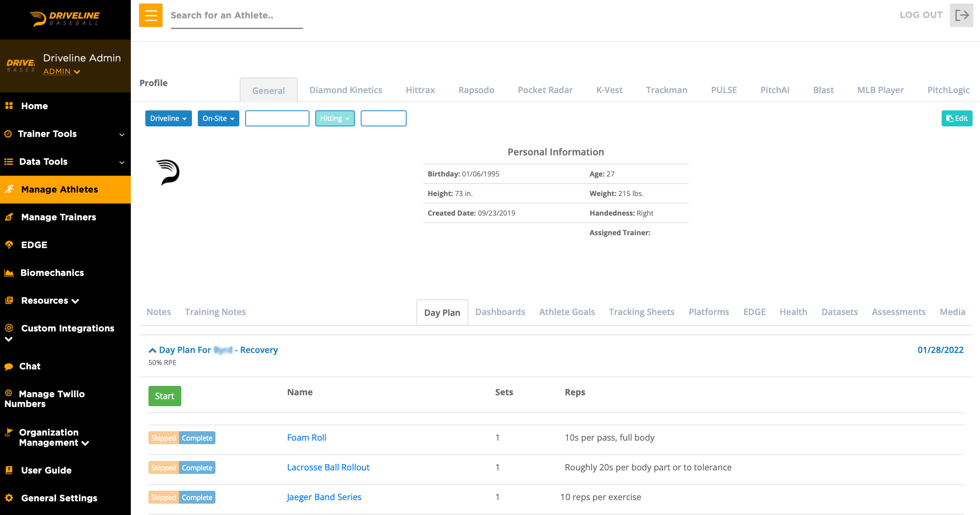The width and height of the screenshot is (980, 515).
Task: Mark Foam Roll as Skipped
Action: 164,438
